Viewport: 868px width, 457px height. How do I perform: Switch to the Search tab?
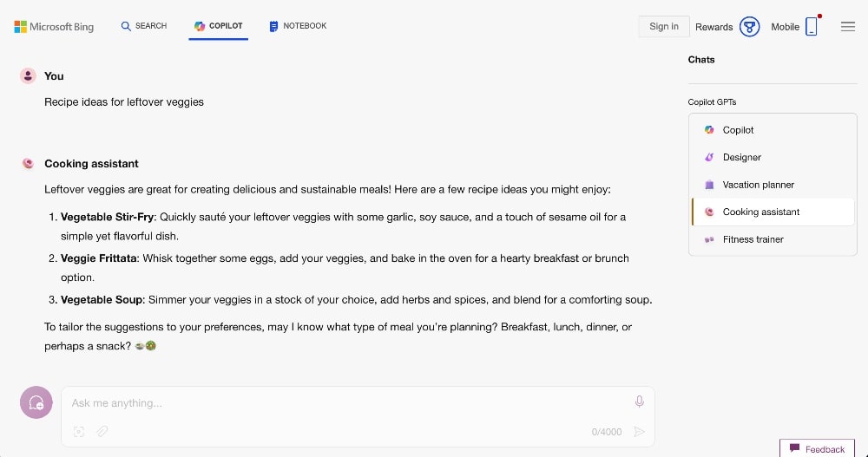(144, 26)
